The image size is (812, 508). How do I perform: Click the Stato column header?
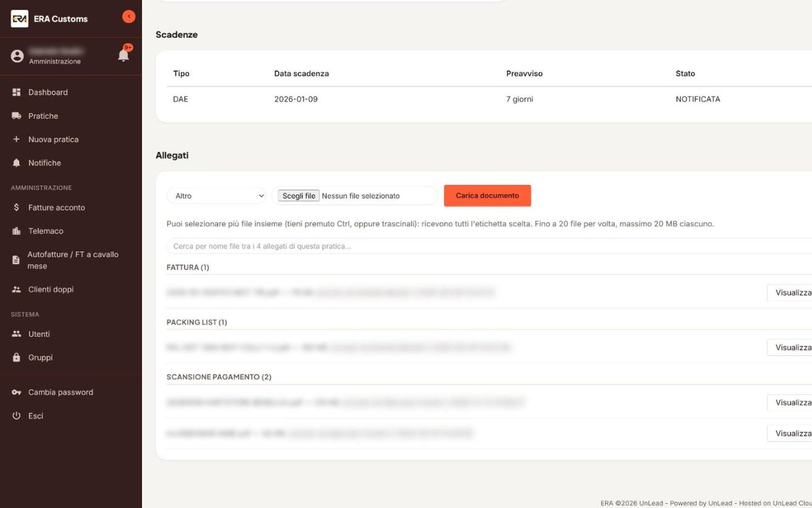pyautogui.click(x=685, y=74)
